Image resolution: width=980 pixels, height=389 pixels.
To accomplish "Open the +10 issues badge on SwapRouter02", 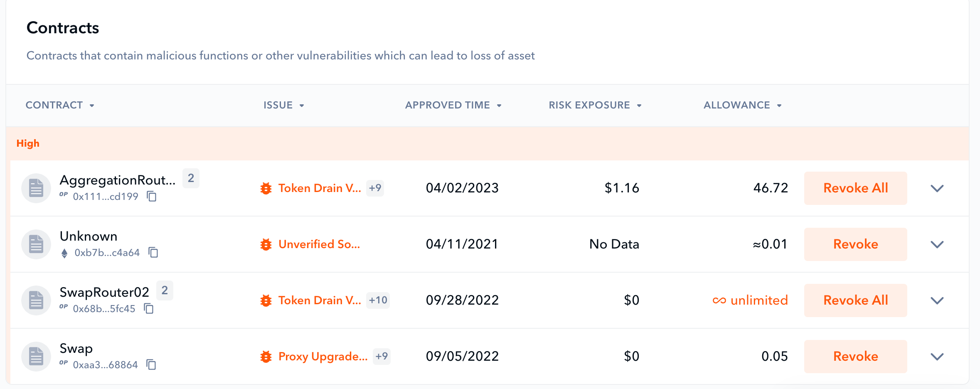I will [x=378, y=300].
